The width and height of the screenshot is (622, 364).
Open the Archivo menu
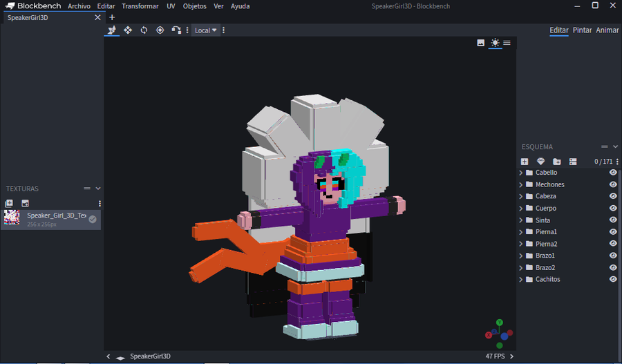click(x=79, y=6)
